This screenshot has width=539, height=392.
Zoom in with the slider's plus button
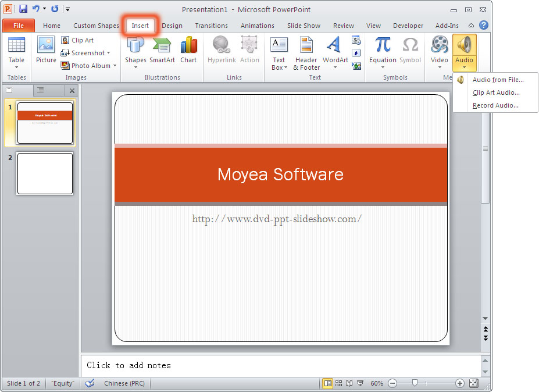point(459,383)
